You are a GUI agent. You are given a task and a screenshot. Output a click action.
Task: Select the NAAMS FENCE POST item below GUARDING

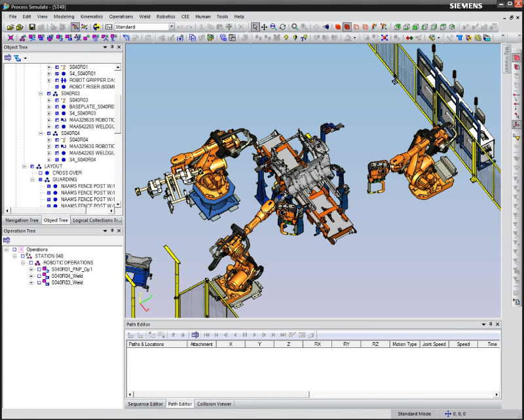click(88, 186)
